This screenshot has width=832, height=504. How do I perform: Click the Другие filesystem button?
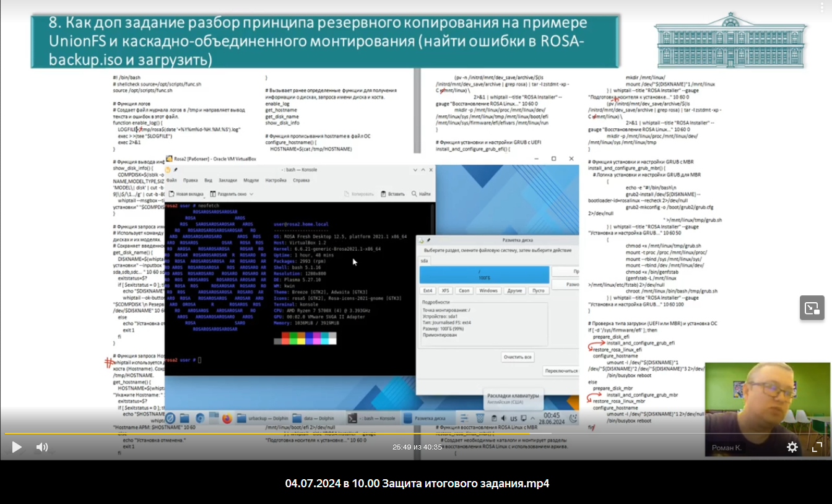point(514,290)
